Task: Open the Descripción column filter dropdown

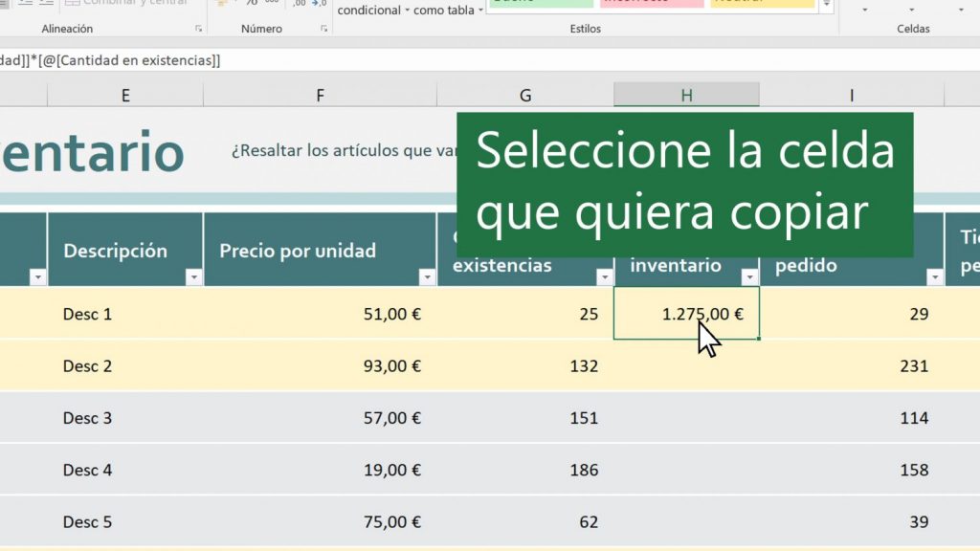Action: click(194, 276)
